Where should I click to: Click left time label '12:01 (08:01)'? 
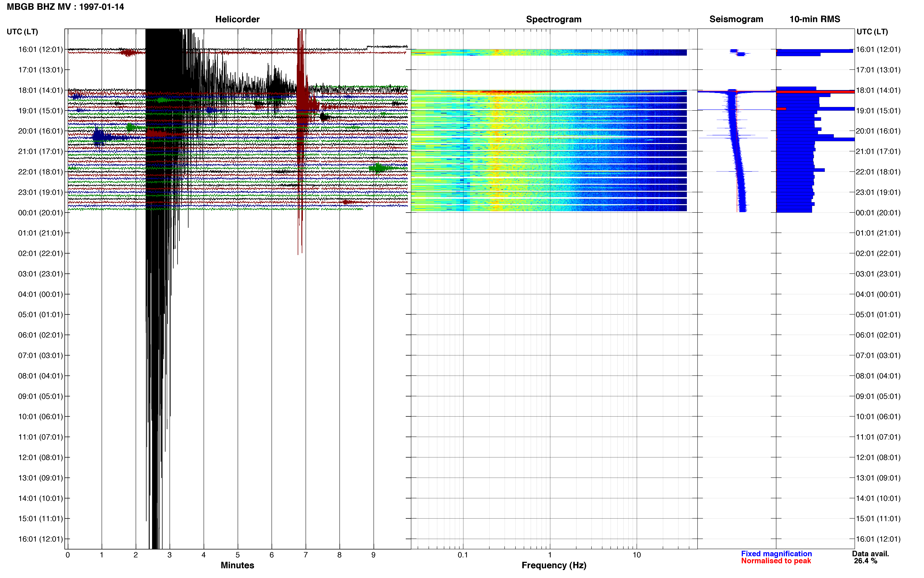[x=40, y=458]
